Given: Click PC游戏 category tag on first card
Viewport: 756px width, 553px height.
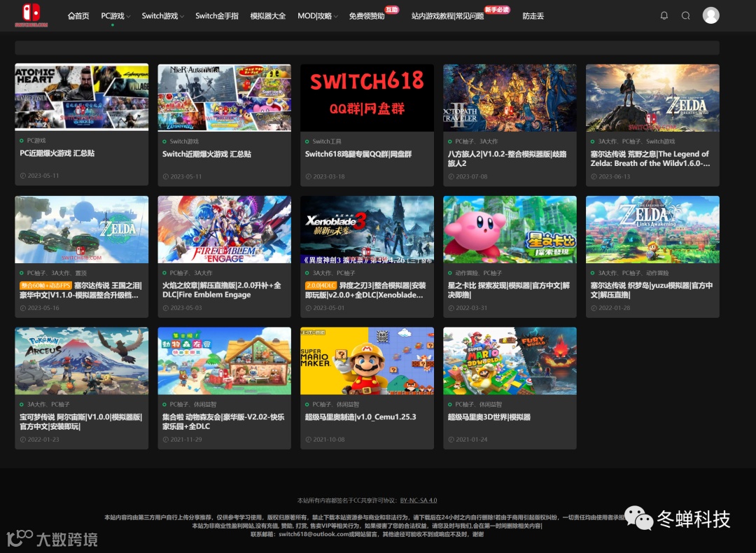Looking at the screenshot, I should 36,141.
